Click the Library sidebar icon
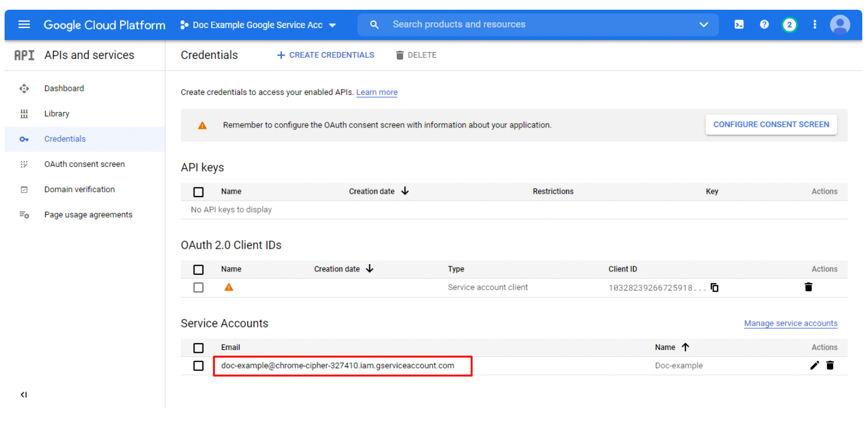The image size is (868, 439). 24,114
